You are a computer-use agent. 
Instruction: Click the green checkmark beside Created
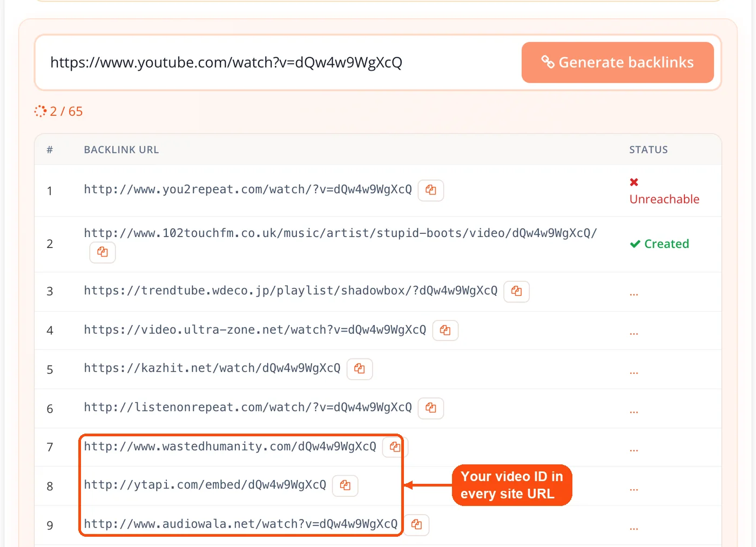[635, 244]
